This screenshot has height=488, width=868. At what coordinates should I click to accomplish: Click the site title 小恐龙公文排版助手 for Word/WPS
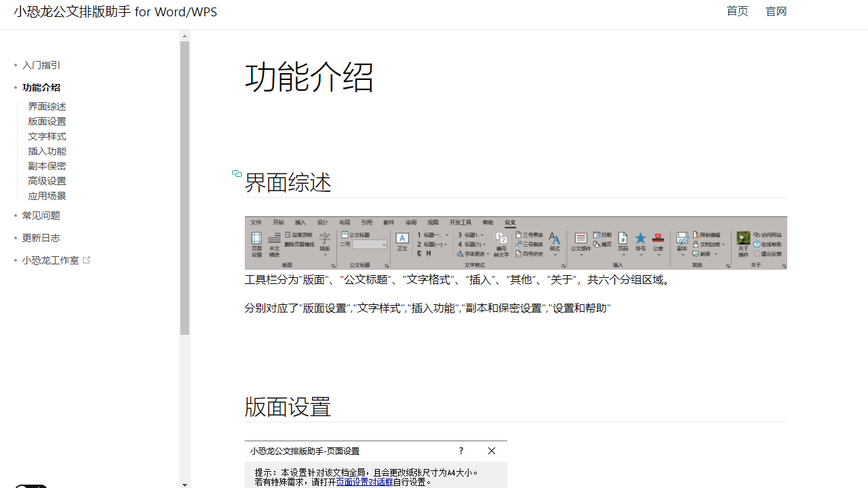[115, 12]
